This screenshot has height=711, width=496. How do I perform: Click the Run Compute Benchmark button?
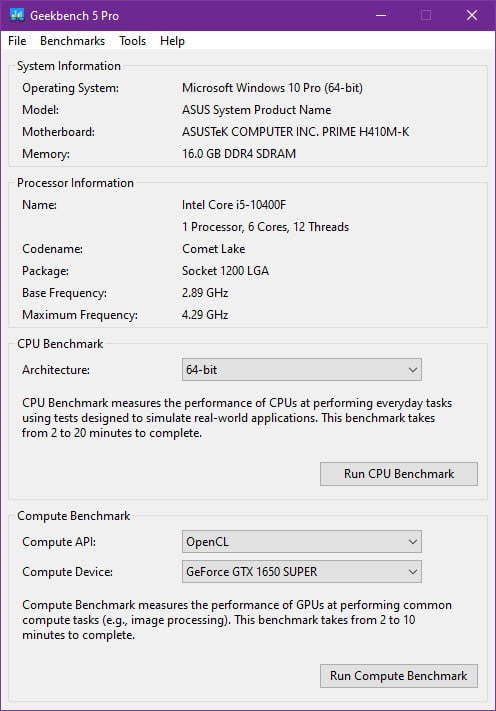pyautogui.click(x=399, y=676)
